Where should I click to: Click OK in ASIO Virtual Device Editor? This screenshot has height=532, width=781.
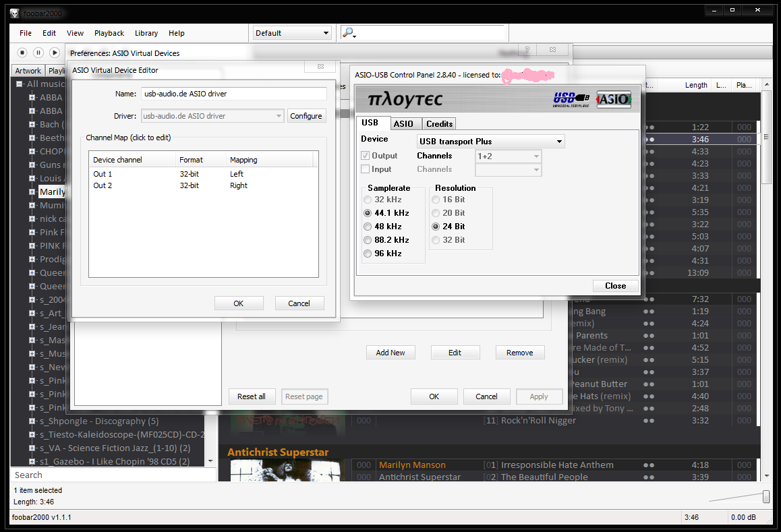click(239, 303)
